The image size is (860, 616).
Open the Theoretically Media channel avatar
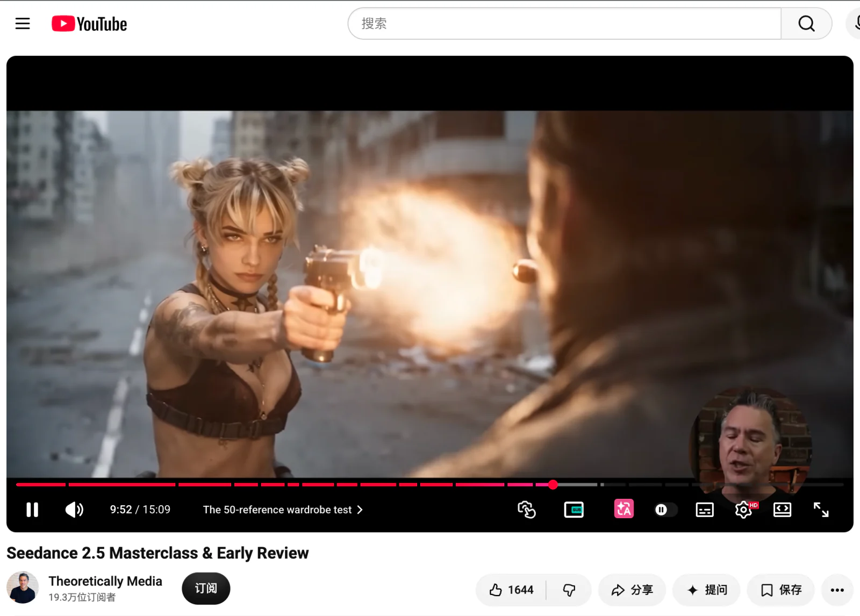click(x=23, y=588)
